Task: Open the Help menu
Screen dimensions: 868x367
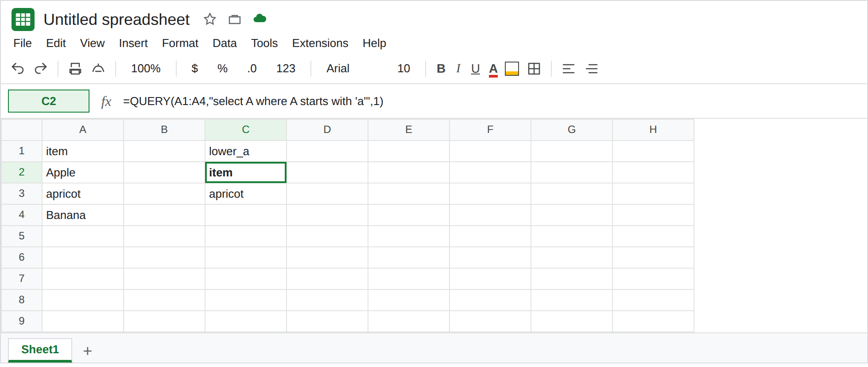Action: pos(374,43)
